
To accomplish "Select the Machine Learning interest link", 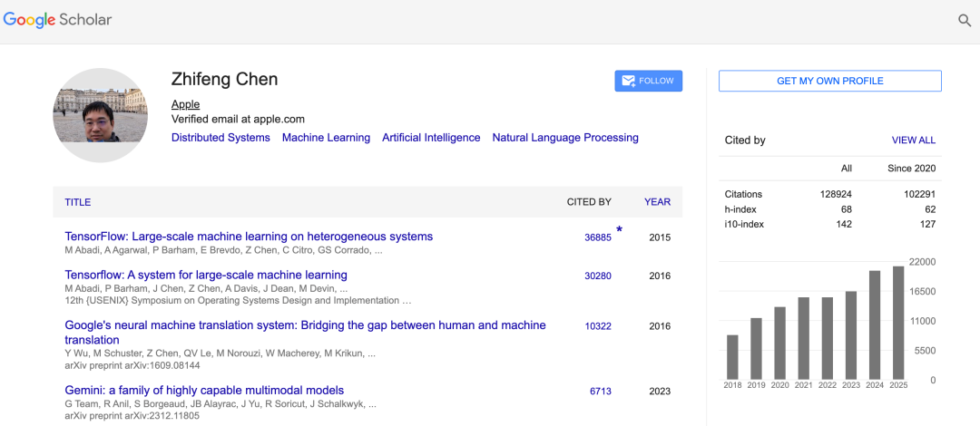I will 326,138.
